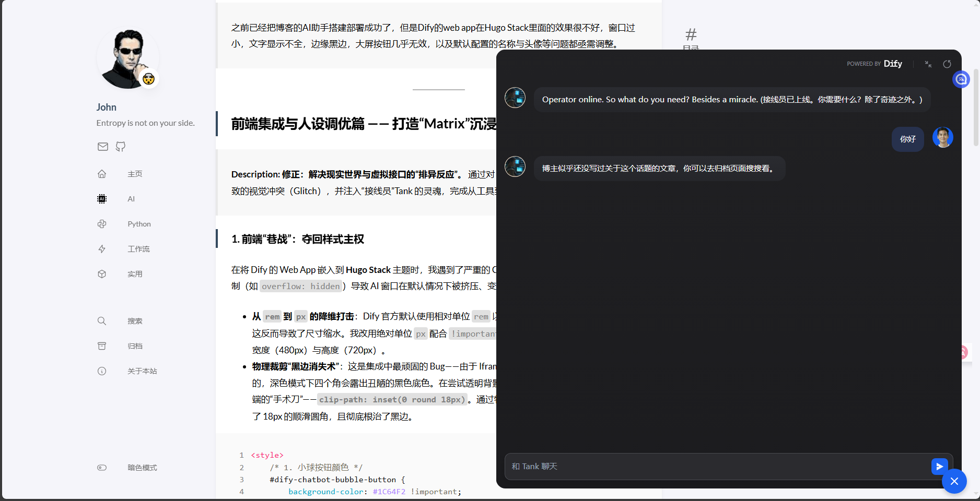Focus the 和 Tank 聊天 input field
The height and width of the screenshot is (501, 980).
tap(716, 466)
